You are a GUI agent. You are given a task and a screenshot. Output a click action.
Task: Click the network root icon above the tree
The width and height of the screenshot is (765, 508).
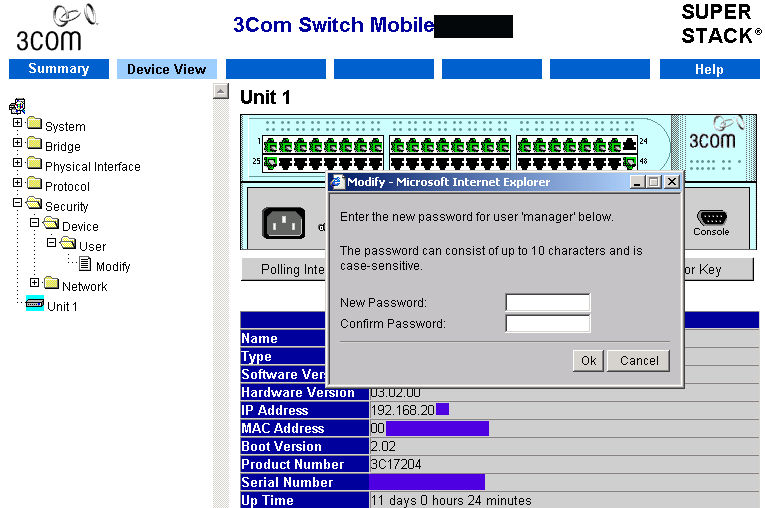pos(18,106)
